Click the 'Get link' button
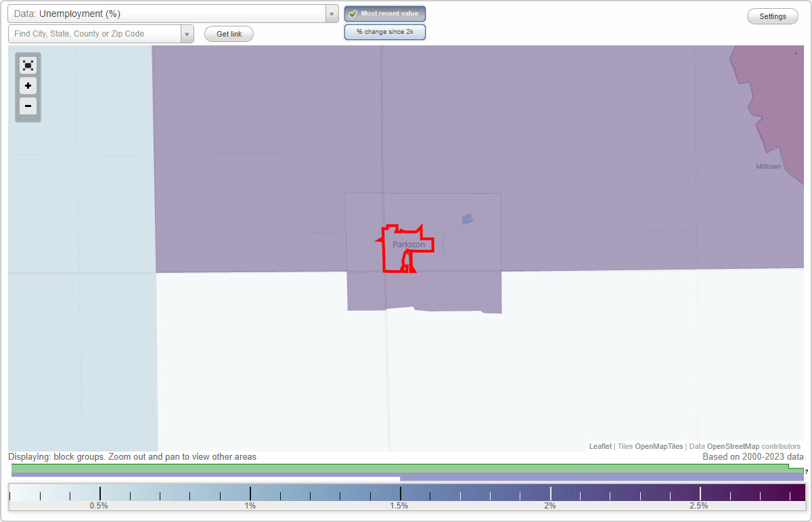Viewport: 812px width, 522px height. point(228,33)
